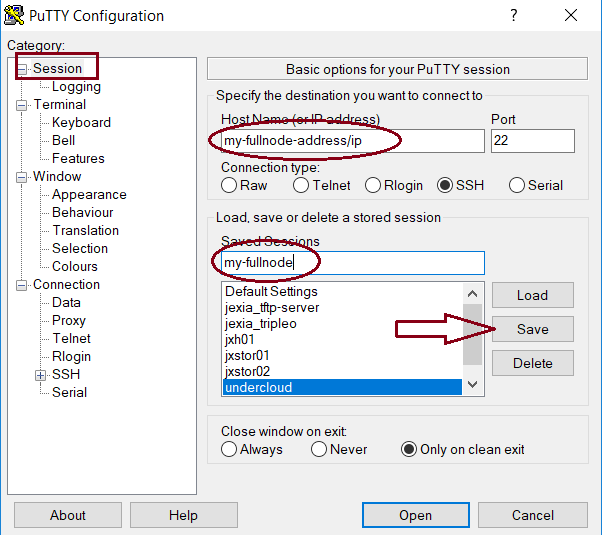Open the Data settings category

coord(66,303)
